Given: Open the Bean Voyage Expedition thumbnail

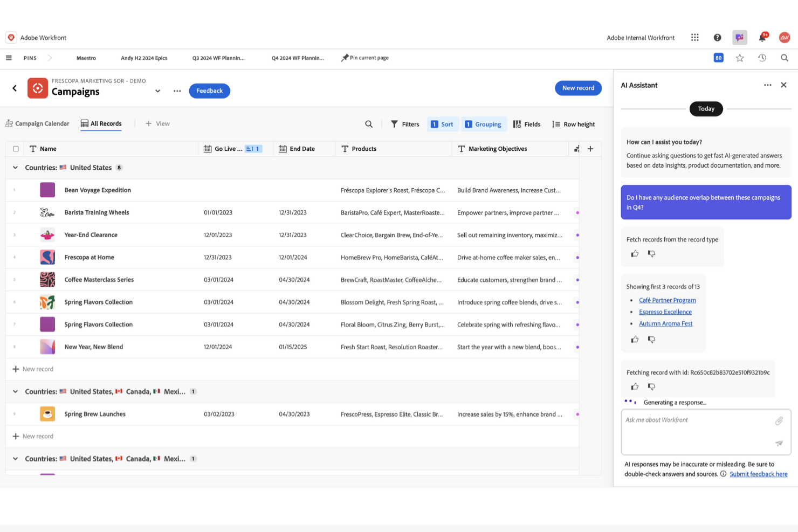Looking at the screenshot, I should click(47, 190).
